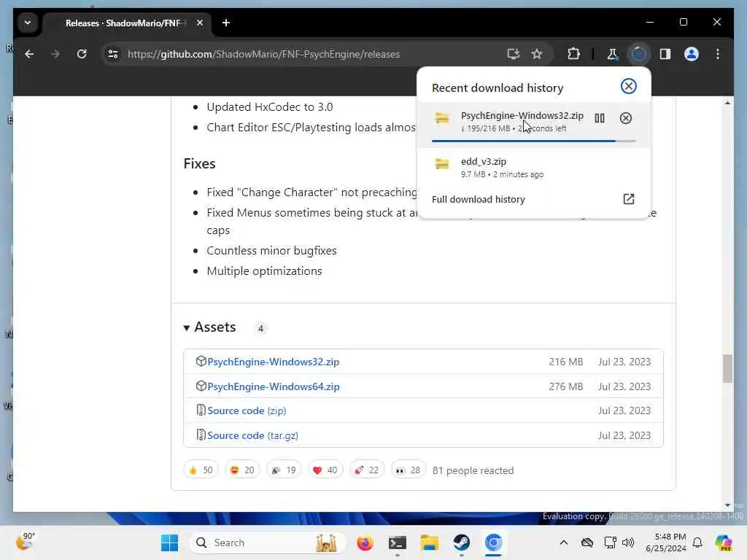Click file-zip icon beside Source code (tar.gz)
Viewport: 747px width, 560px height.
[201, 435]
